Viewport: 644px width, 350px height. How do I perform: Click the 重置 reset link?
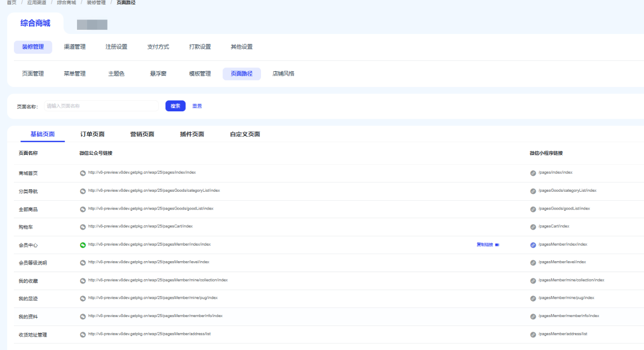click(197, 106)
